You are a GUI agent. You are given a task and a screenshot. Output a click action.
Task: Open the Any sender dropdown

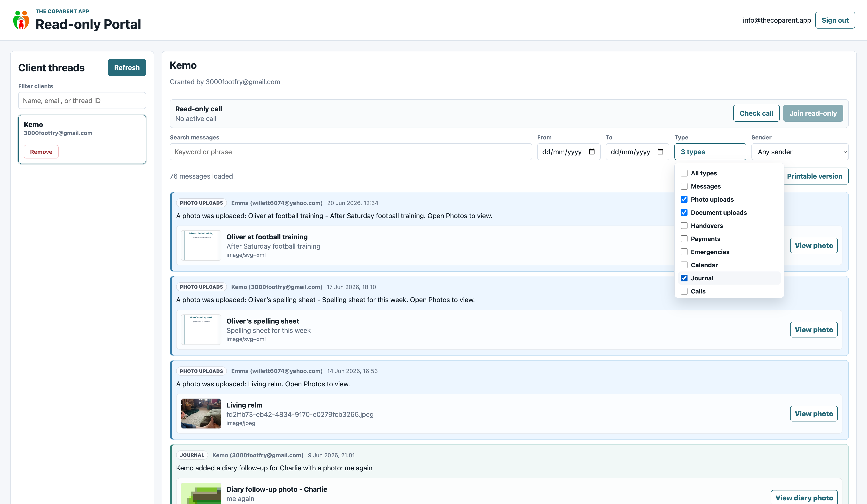coord(799,152)
